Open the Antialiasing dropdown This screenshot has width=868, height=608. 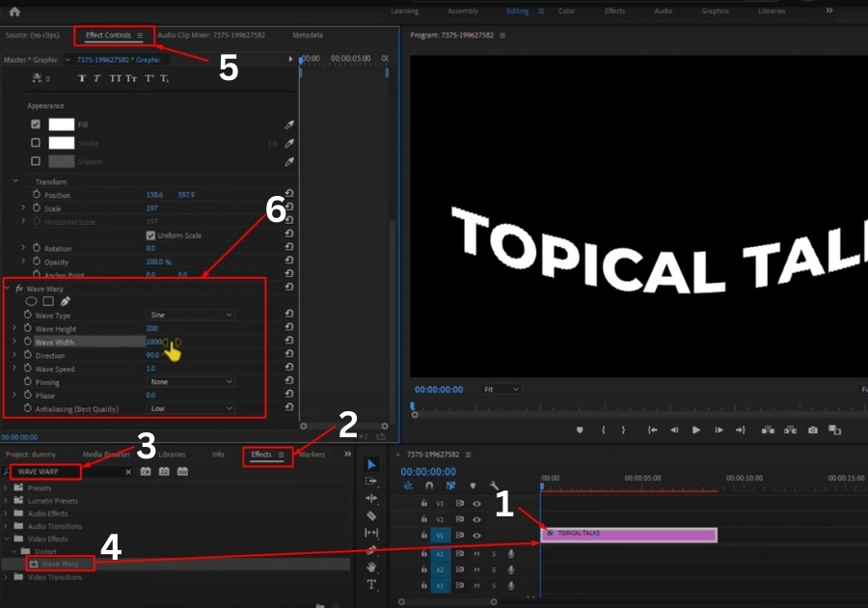point(191,408)
